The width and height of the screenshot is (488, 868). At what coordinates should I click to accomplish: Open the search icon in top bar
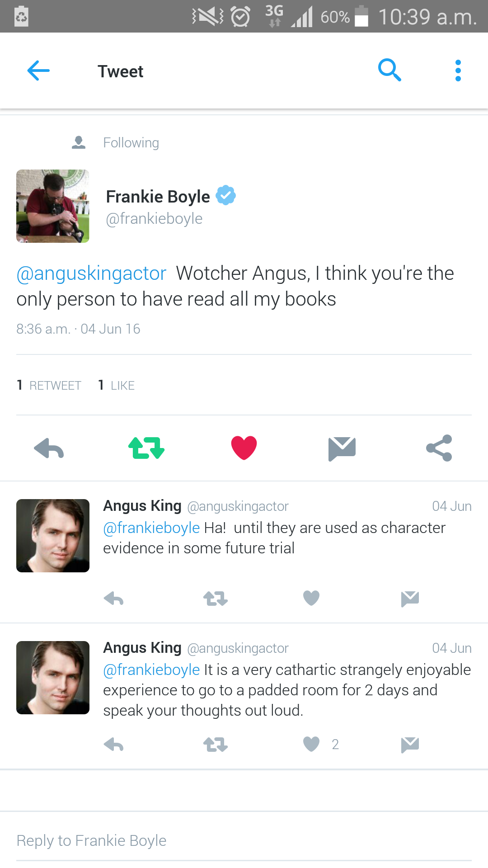[x=389, y=70]
